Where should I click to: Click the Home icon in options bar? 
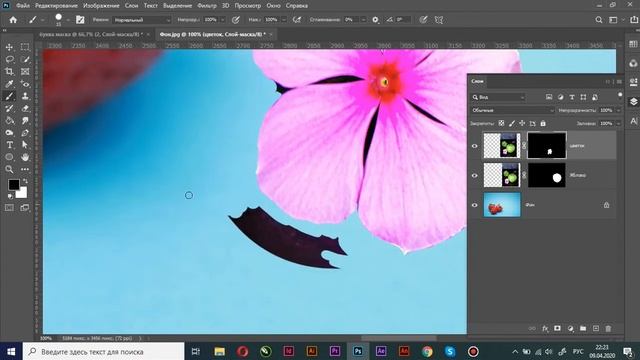point(13,20)
